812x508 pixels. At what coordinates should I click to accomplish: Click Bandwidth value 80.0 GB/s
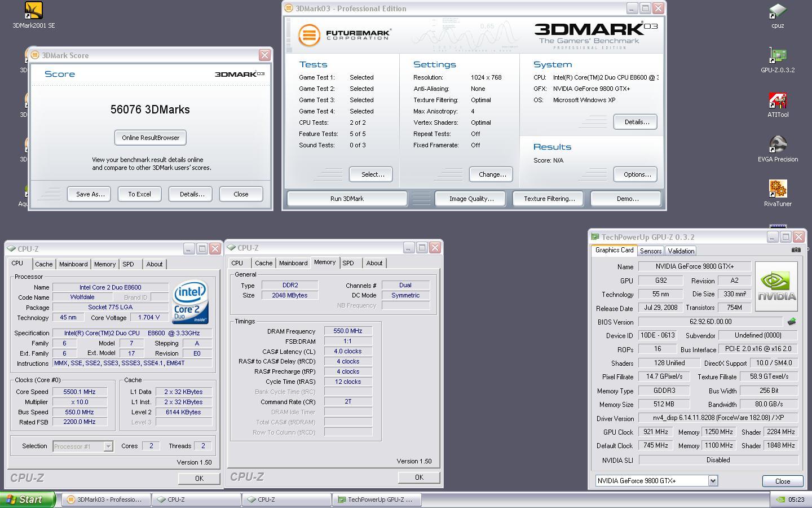click(x=769, y=404)
